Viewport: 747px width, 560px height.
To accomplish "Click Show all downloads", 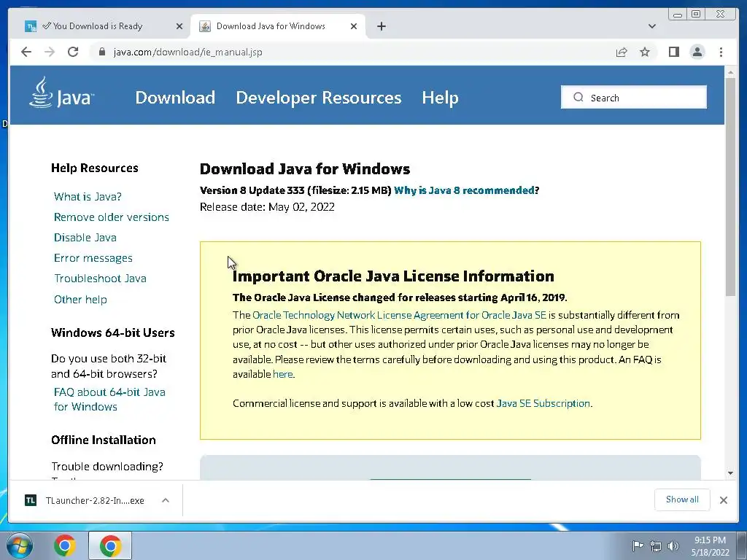I will (682, 499).
